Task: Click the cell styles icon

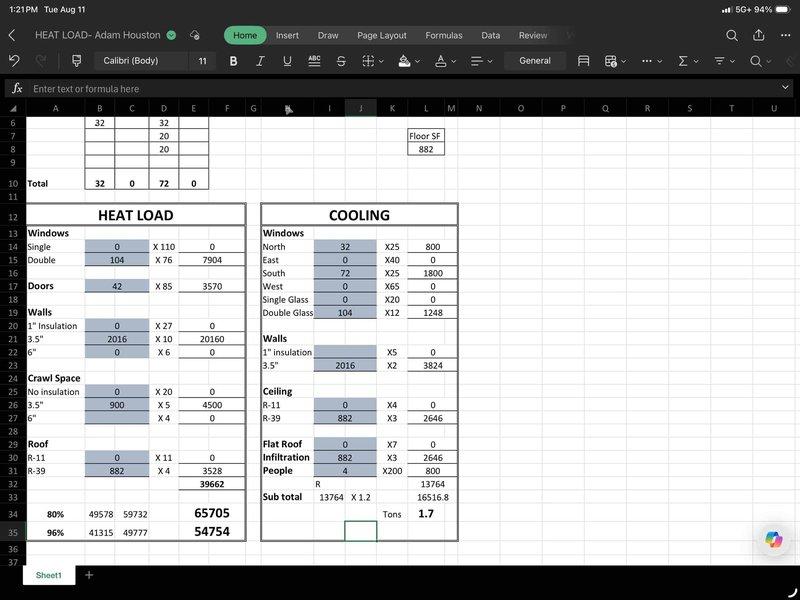Action: [583, 61]
